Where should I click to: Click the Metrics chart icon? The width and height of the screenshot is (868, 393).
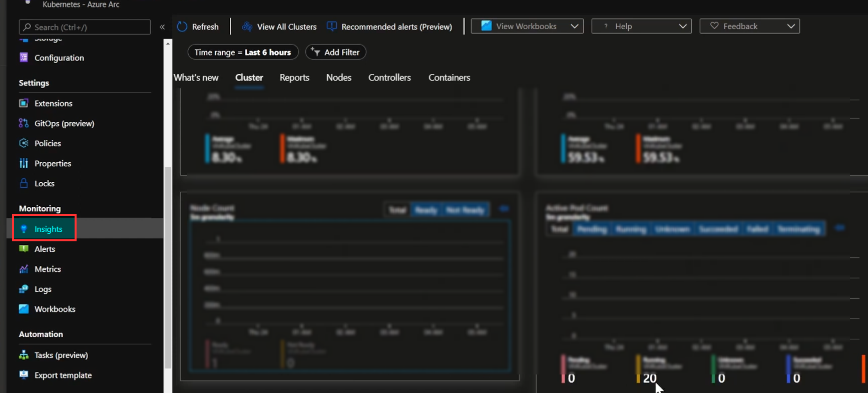point(24,269)
